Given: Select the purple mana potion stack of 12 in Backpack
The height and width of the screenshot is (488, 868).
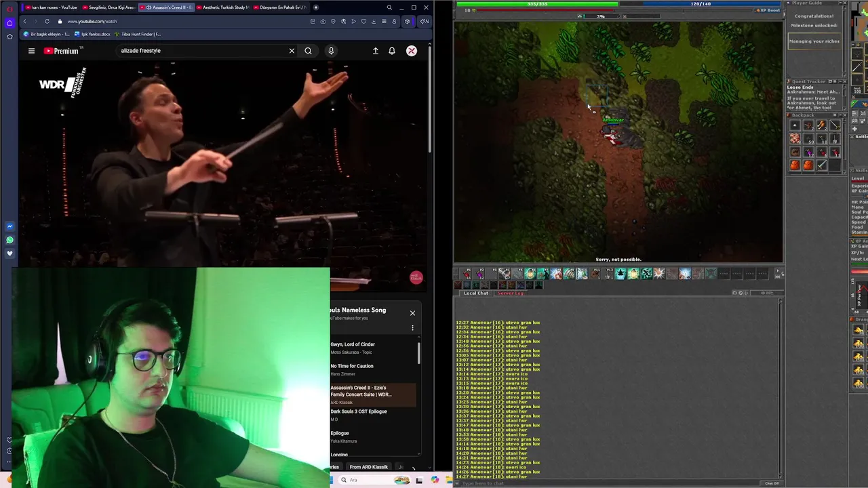Looking at the screenshot, I should point(808,152).
